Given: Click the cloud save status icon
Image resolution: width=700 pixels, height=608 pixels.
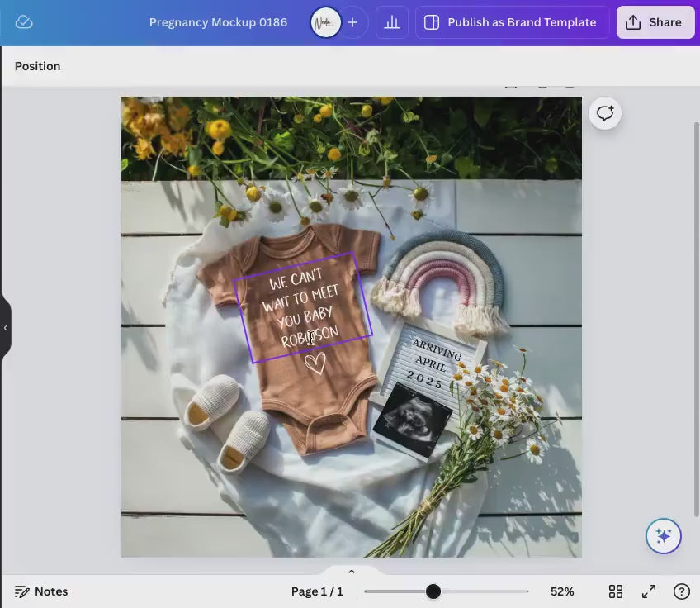Looking at the screenshot, I should point(24,22).
